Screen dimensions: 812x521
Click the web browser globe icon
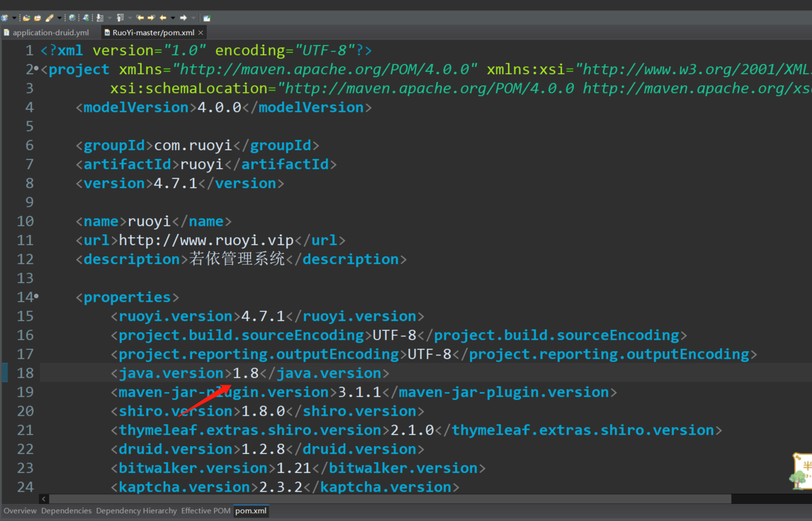coord(72,18)
